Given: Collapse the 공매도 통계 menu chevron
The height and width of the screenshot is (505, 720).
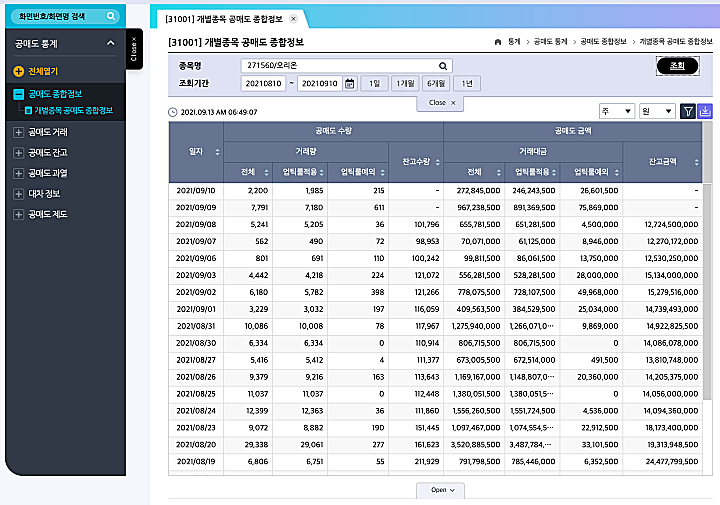Looking at the screenshot, I should pyautogui.click(x=111, y=43).
